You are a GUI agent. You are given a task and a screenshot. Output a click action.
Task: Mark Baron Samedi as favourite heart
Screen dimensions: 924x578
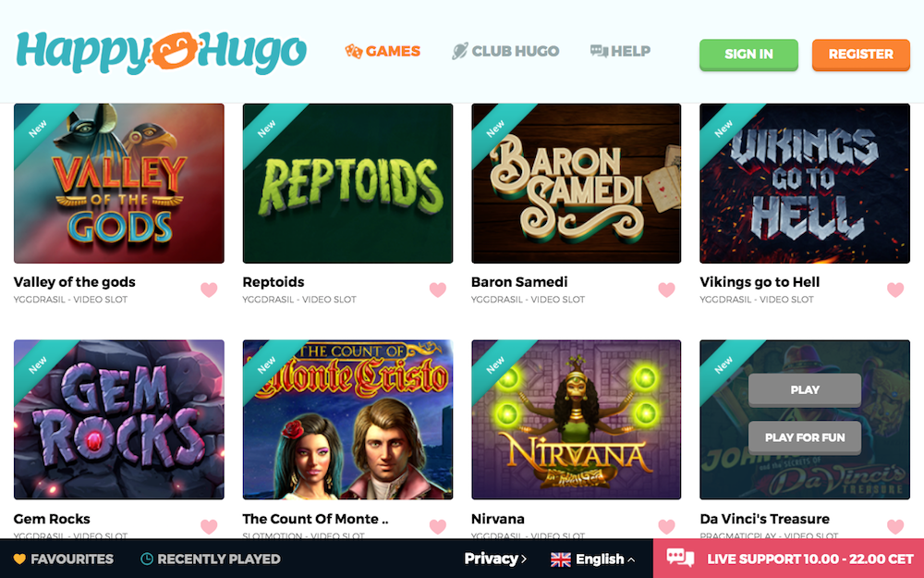666,289
